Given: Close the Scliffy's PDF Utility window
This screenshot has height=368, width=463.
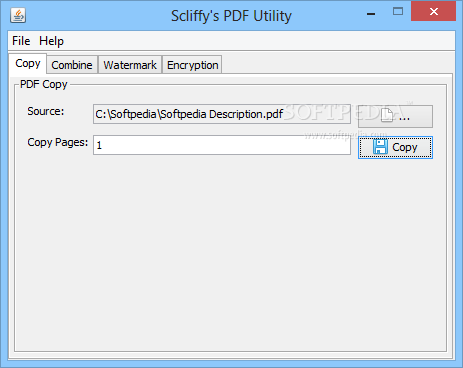Looking at the screenshot, I should click(x=433, y=11).
